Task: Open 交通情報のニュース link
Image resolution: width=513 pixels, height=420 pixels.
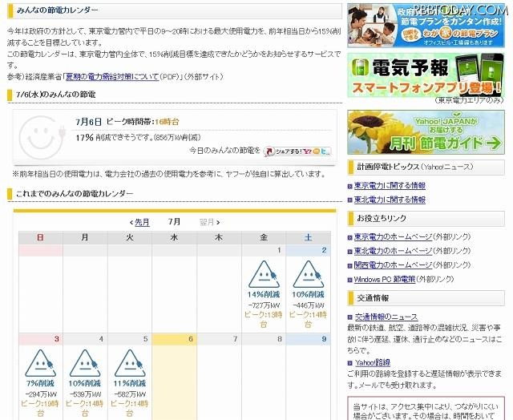Action: coord(386,317)
